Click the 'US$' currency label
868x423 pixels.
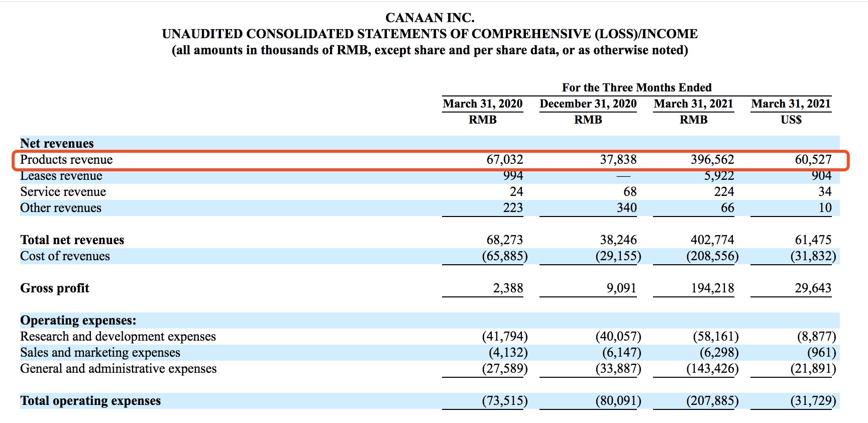click(x=791, y=120)
